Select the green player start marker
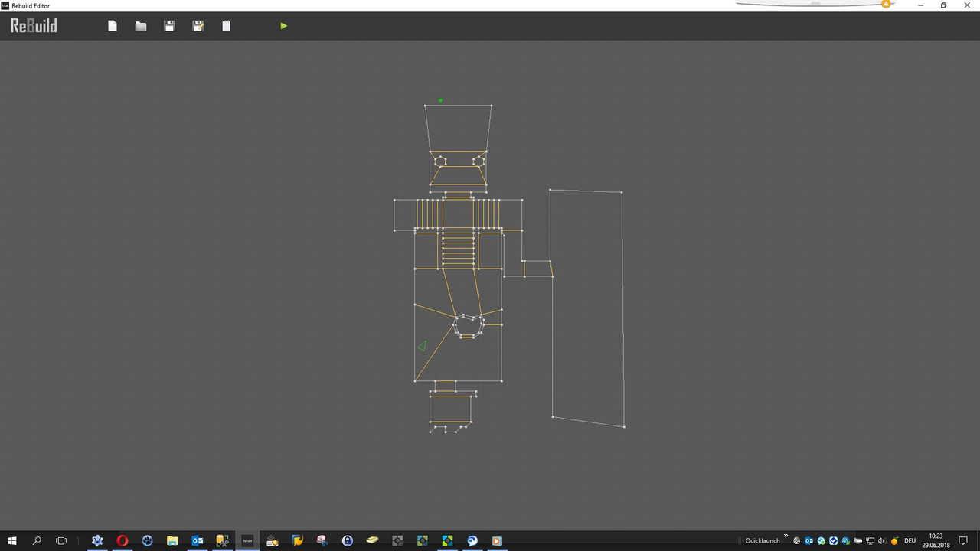Screen dimensions: 980x551 tap(440, 100)
